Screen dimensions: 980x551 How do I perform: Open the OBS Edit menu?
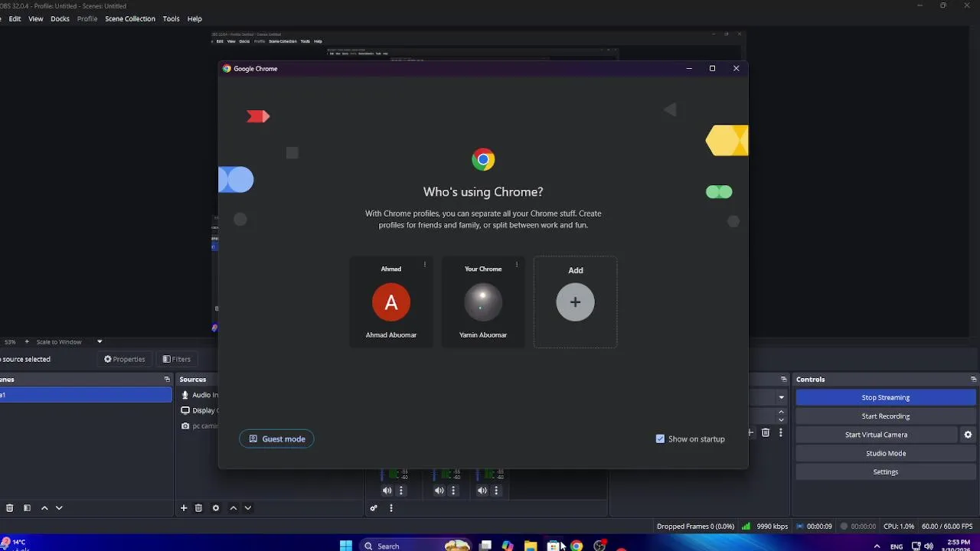coord(15,19)
